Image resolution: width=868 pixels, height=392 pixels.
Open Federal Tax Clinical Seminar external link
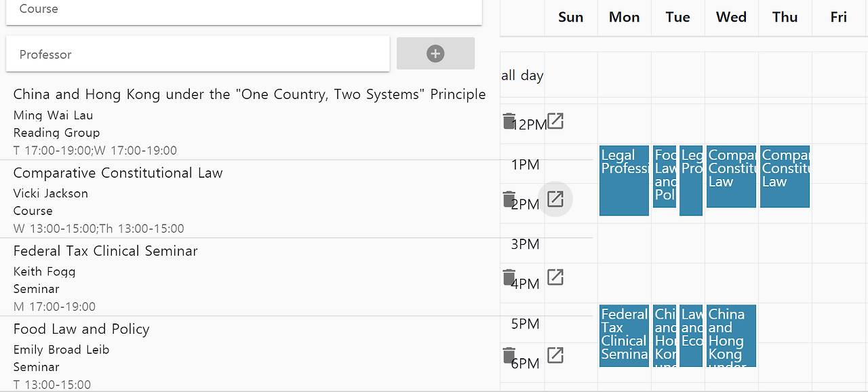[555, 277]
